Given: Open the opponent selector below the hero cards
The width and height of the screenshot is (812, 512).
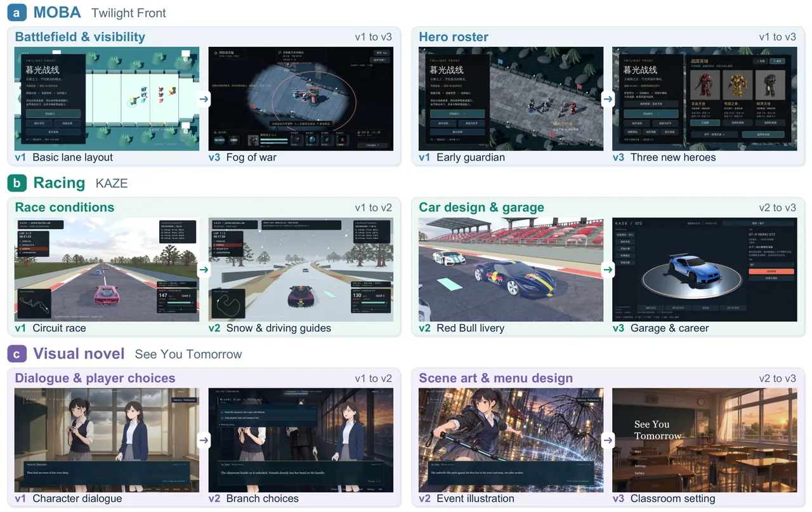Looking at the screenshot, I should coord(714,135).
